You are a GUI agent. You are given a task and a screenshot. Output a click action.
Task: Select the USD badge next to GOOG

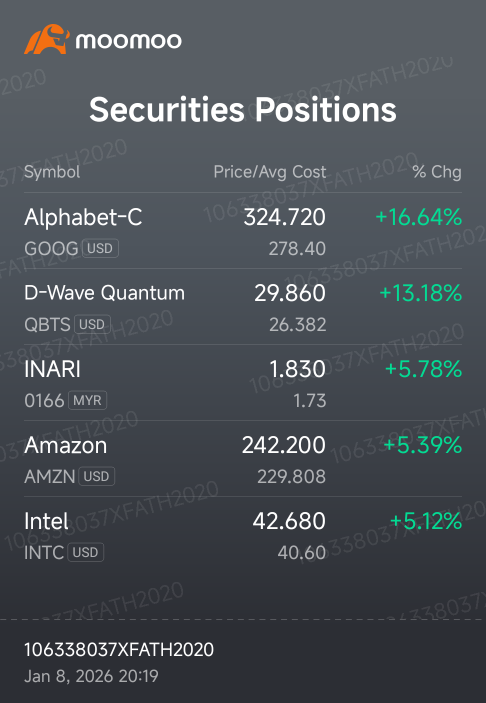pos(100,248)
